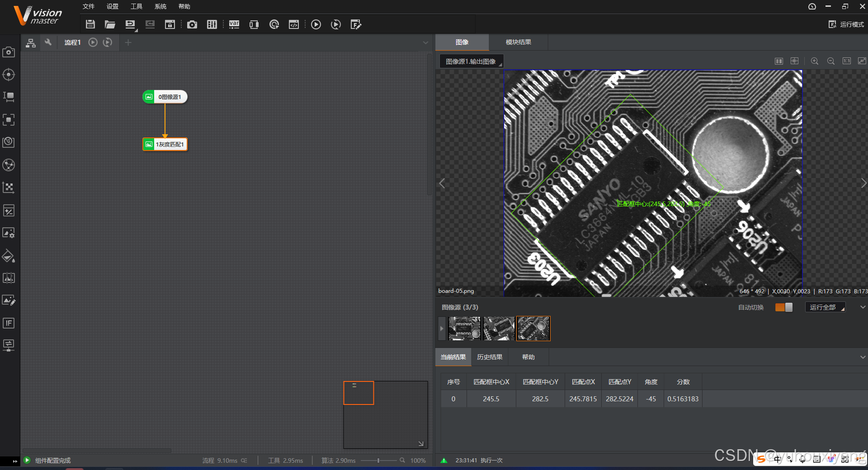
Task: Open the image processing tools icon in the sidebar
Action: click(9, 233)
